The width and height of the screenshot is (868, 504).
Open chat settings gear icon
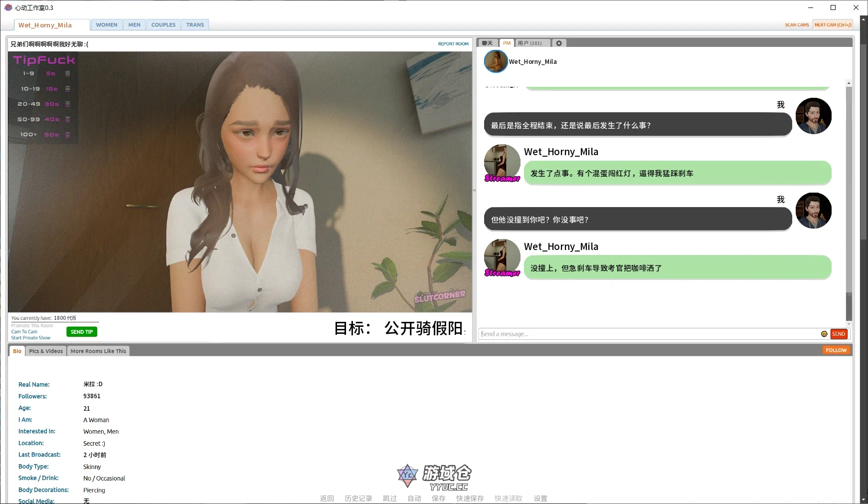[x=559, y=43]
